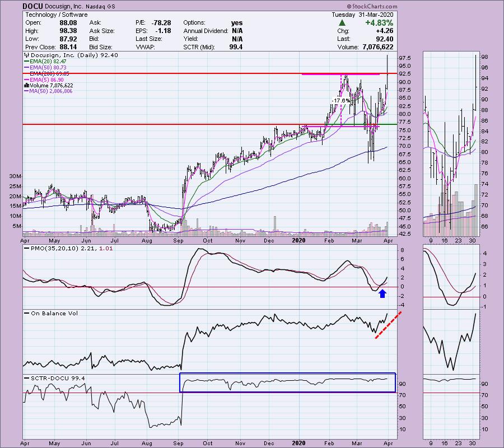Click the EPS value -1.18
The height and width of the screenshot is (448, 504).
coord(164,31)
